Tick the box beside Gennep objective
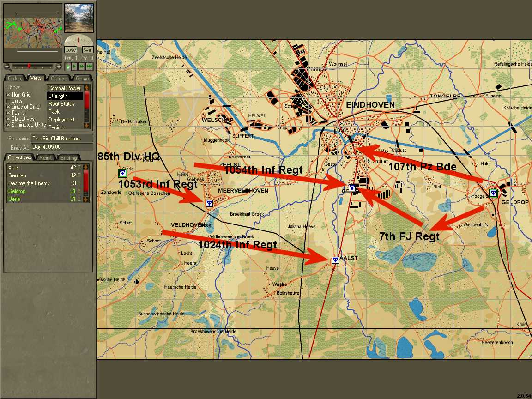The width and height of the screenshot is (532, 399). (x=79, y=175)
